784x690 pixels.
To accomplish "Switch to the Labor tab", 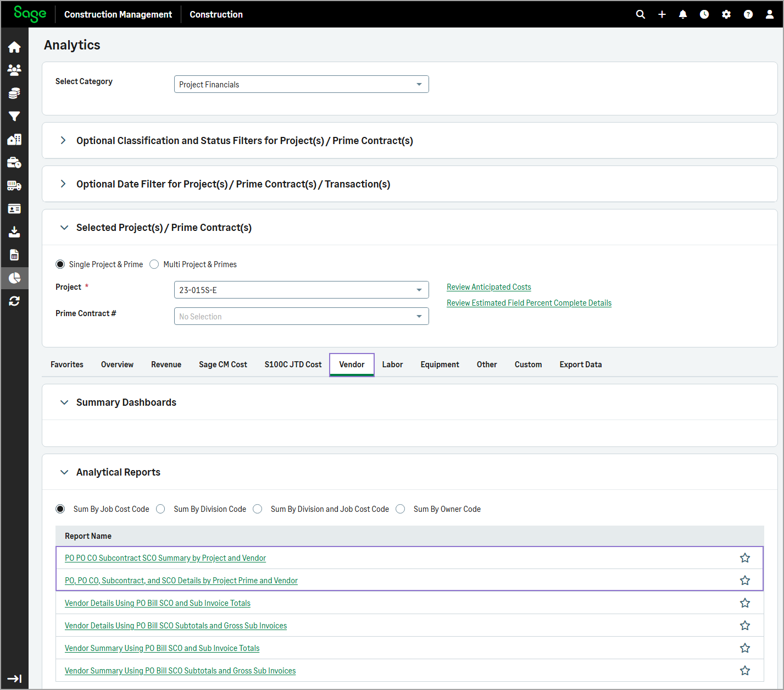I will [392, 365].
